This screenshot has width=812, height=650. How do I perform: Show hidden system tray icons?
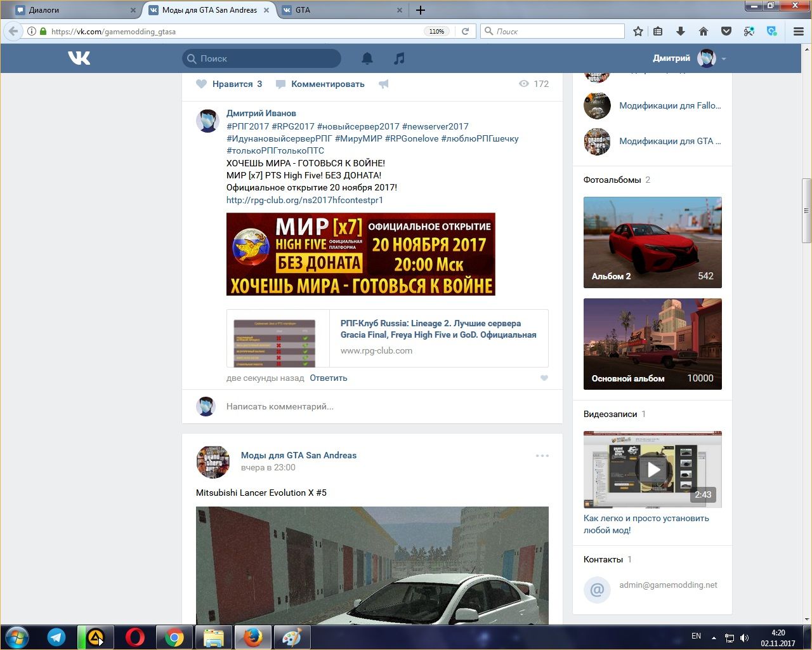[714, 637]
